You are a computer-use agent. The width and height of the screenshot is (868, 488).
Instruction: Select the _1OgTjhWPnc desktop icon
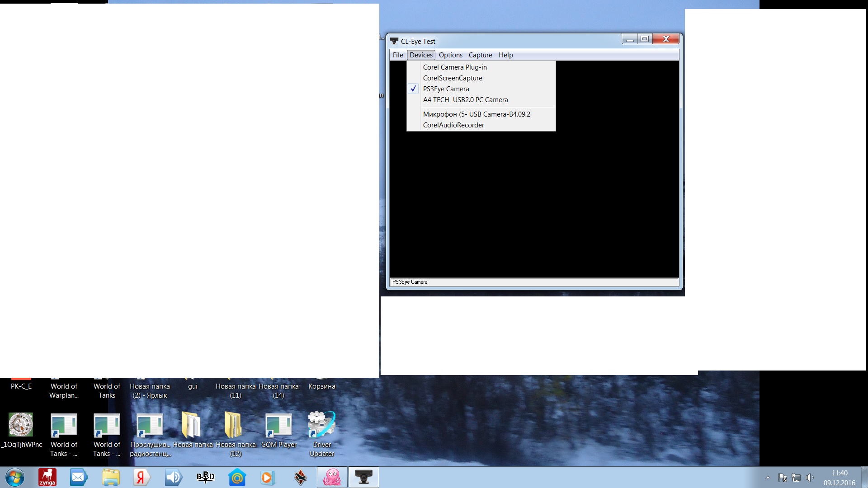(x=21, y=430)
